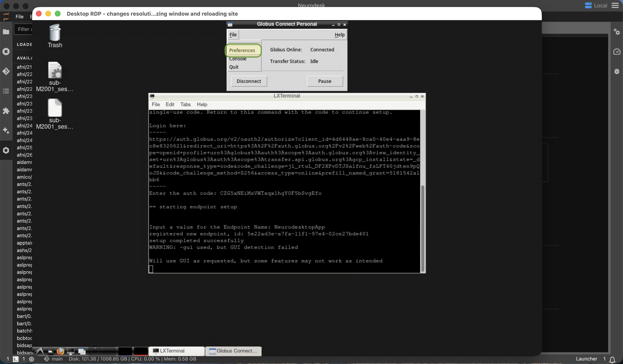Select the batchheudiconv module in the list
This screenshot has height=364, width=623.
[24, 331]
